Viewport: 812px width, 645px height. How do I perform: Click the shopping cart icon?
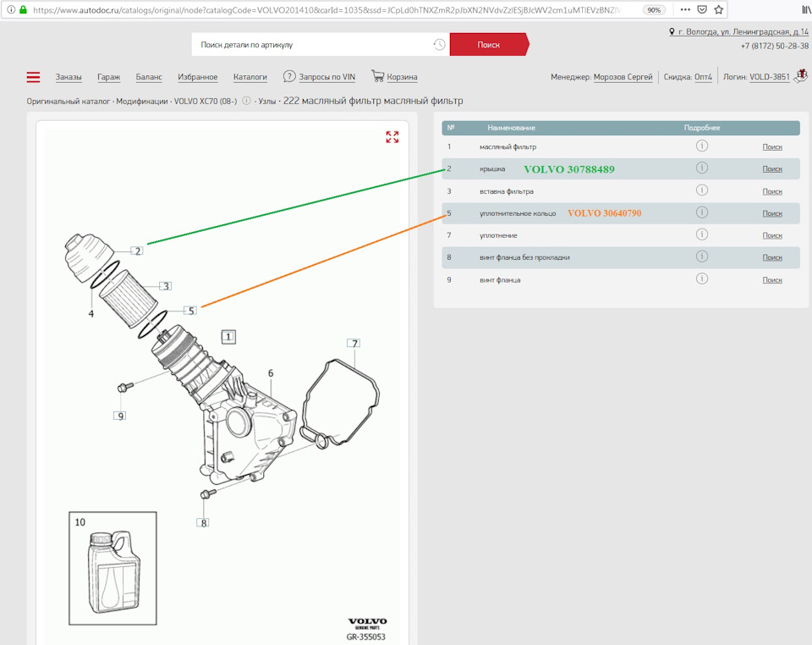(x=377, y=75)
